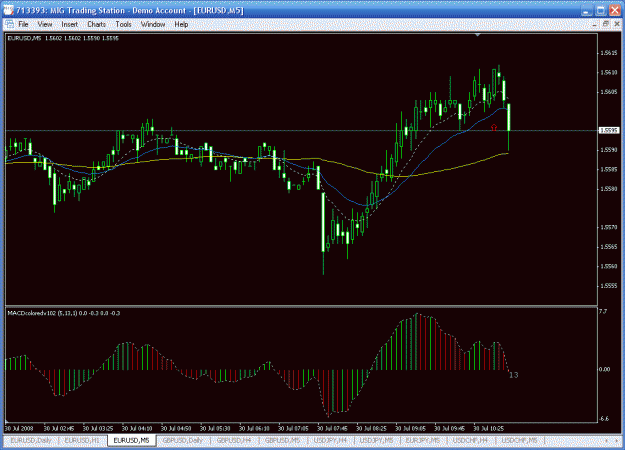Screen dimensions: 625x450
Task: Open the Charts menu
Action: pyautogui.click(x=96, y=24)
